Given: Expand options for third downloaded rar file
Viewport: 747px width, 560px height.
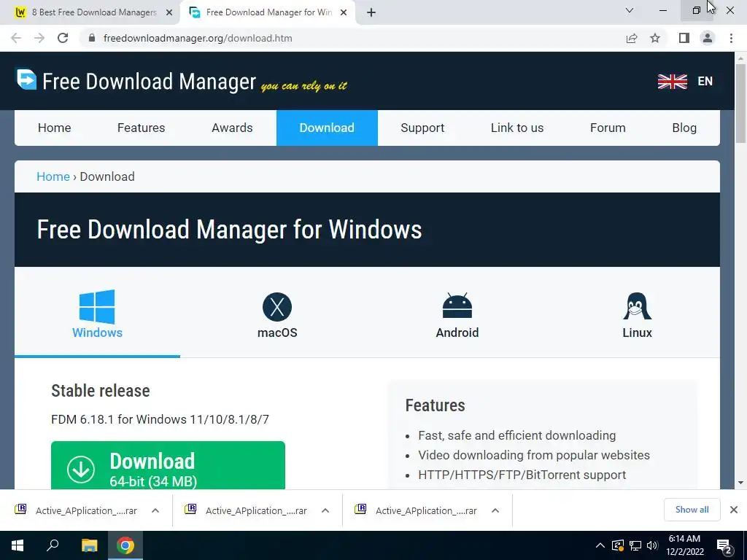Looking at the screenshot, I should (x=495, y=510).
